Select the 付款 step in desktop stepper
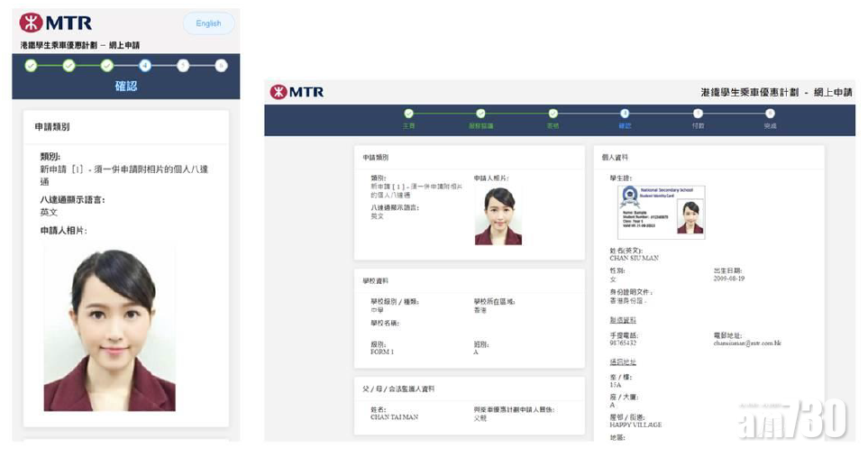Screen dimensions: 868x457 tap(698, 114)
